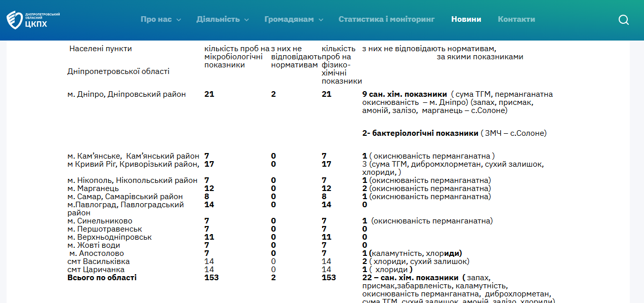Viewport: 644px width, 303px height.
Task: Go to Статистика і моніторинг page
Action: pos(386,19)
